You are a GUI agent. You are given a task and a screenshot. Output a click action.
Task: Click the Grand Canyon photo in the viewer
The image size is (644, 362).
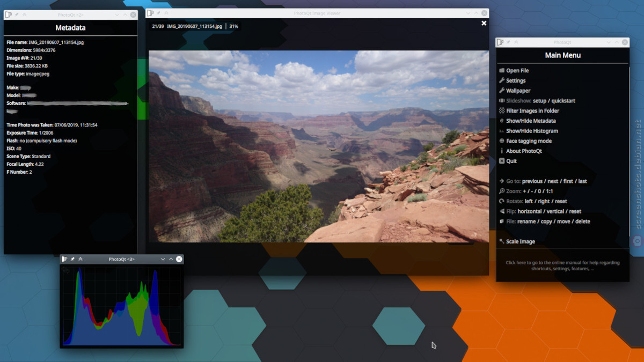(319, 146)
